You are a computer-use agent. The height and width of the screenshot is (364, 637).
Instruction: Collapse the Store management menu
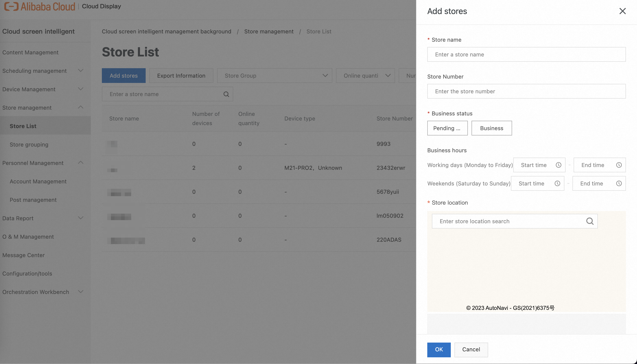pos(80,107)
